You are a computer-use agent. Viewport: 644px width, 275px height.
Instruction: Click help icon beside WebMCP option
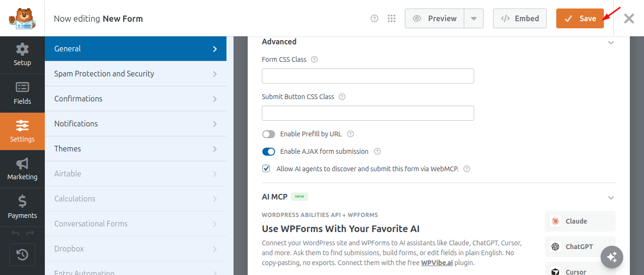click(467, 169)
